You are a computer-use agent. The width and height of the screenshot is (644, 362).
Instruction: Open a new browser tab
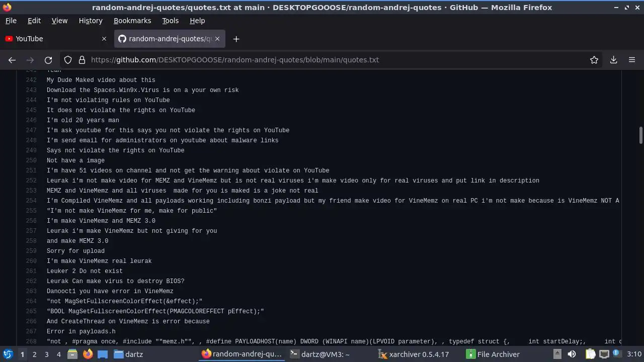click(236, 39)
